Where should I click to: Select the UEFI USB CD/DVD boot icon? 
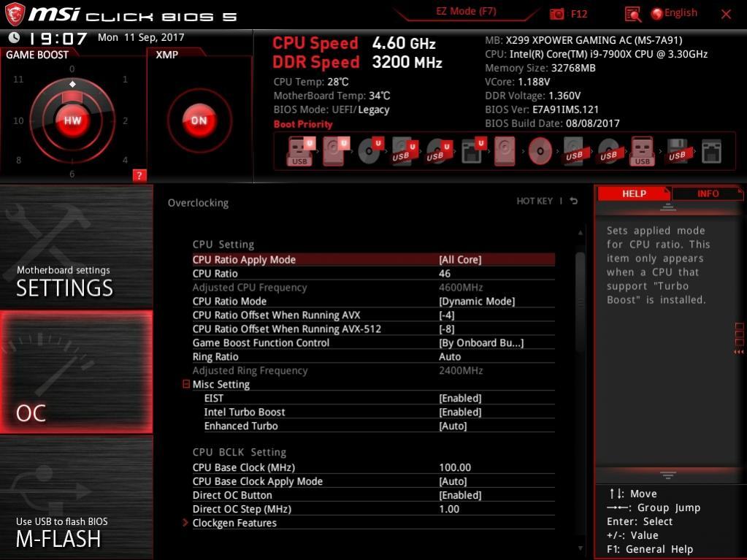[x=438, y=151]
